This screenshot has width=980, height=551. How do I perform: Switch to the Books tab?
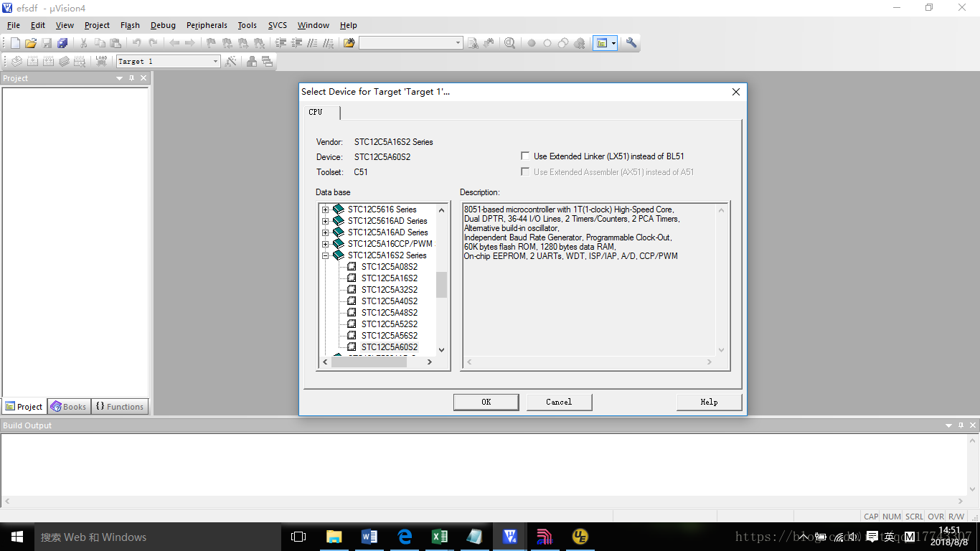[x=68, y=407]
